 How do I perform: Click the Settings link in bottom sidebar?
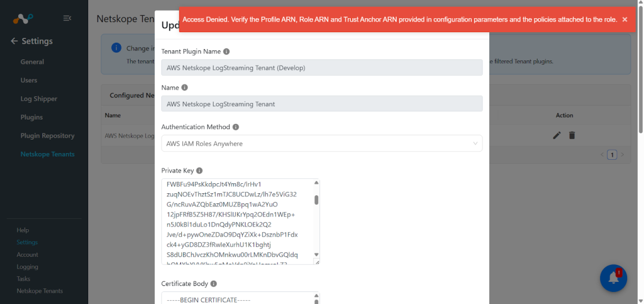(x=27, y=242)
